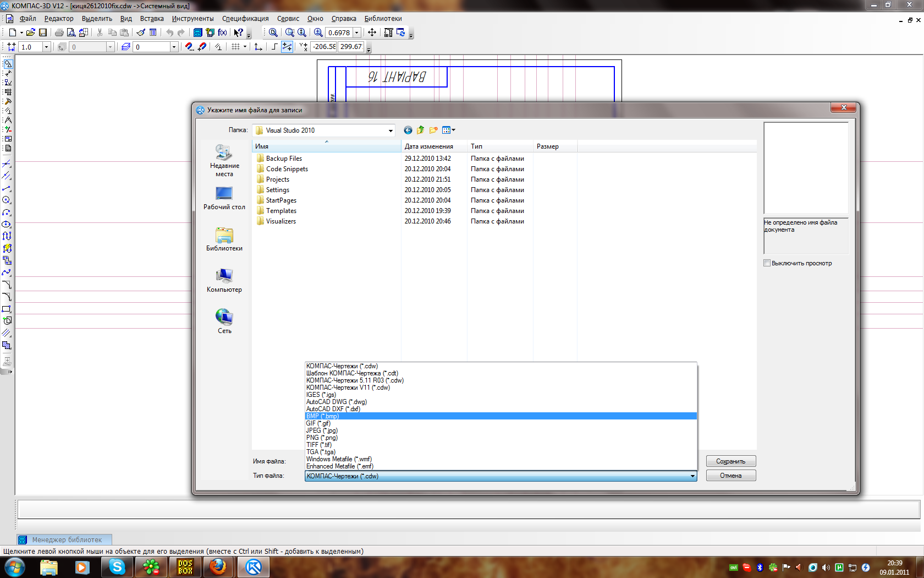Open the Спецификация menu

pos(245,18)
